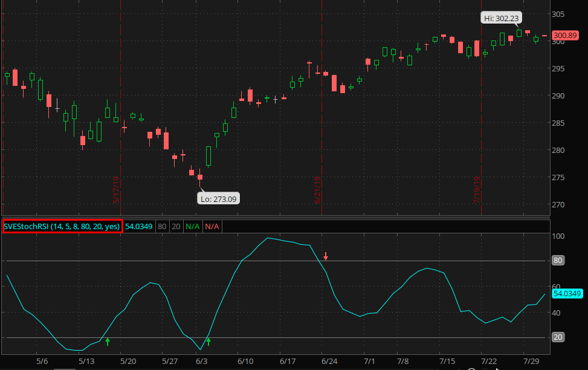
Task: Click the 80 overbought level axis tag
Action: [558, 261]
